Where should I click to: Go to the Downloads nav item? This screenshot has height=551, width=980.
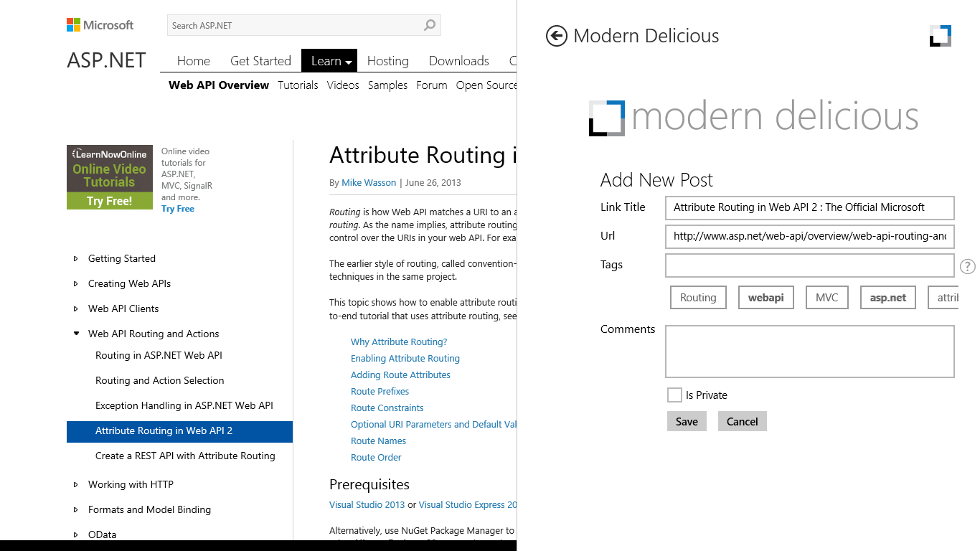tap(459, 61)
